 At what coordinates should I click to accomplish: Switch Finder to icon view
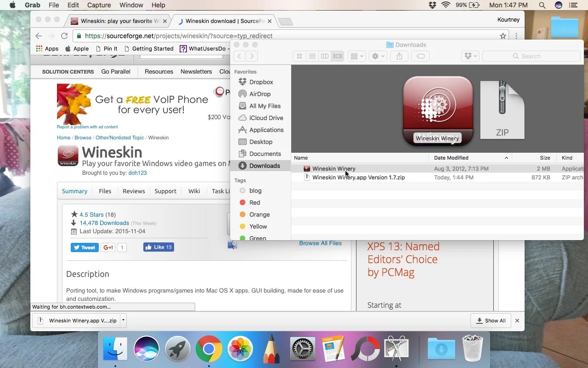pos(299,56)
